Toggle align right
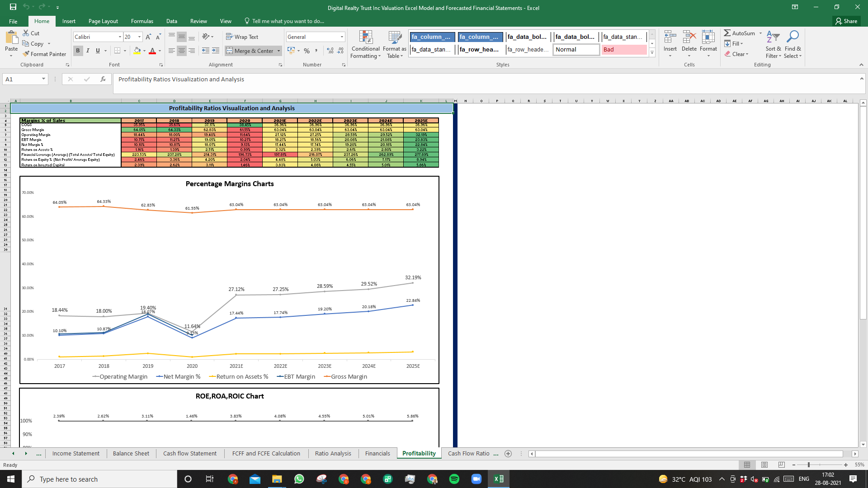The height and width of the screenshot is (488, 868). [x=192, y=51]
